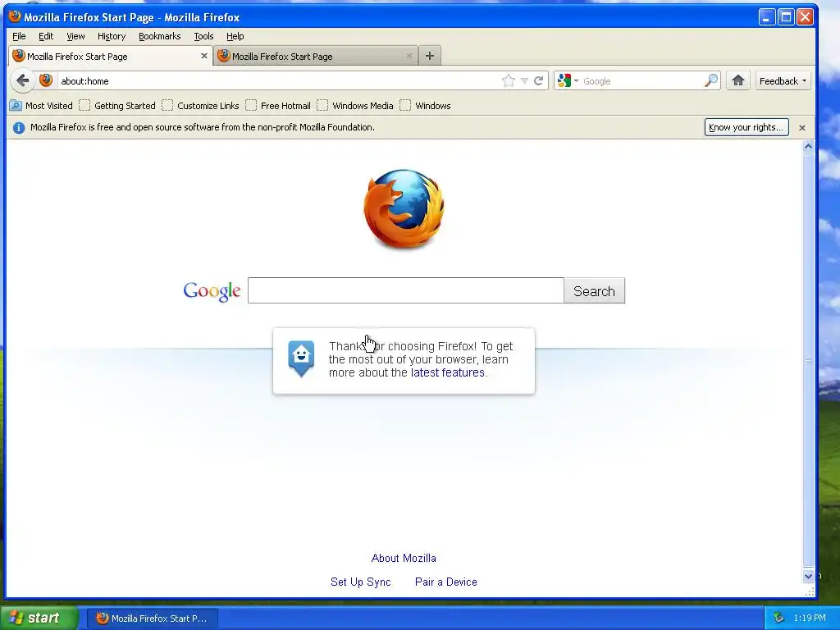
Task: Bookmark this page with the star icon
Action: coord(509,81)
